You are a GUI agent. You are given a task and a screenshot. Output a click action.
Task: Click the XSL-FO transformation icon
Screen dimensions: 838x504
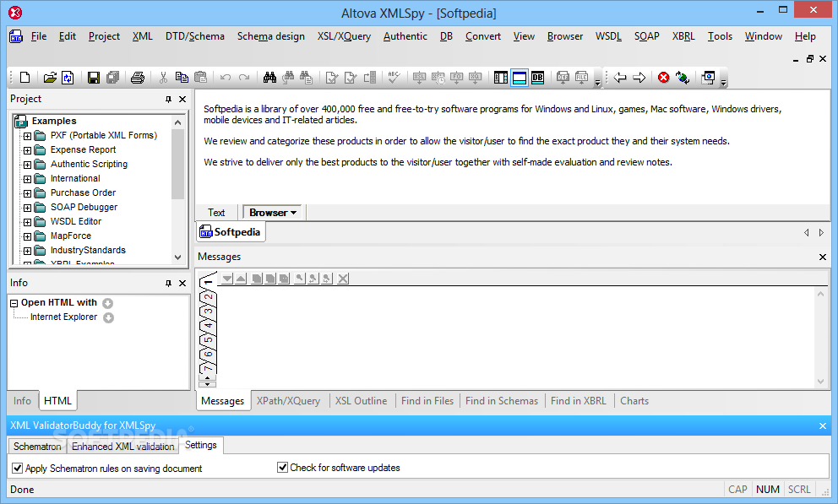tap(456, 78)
